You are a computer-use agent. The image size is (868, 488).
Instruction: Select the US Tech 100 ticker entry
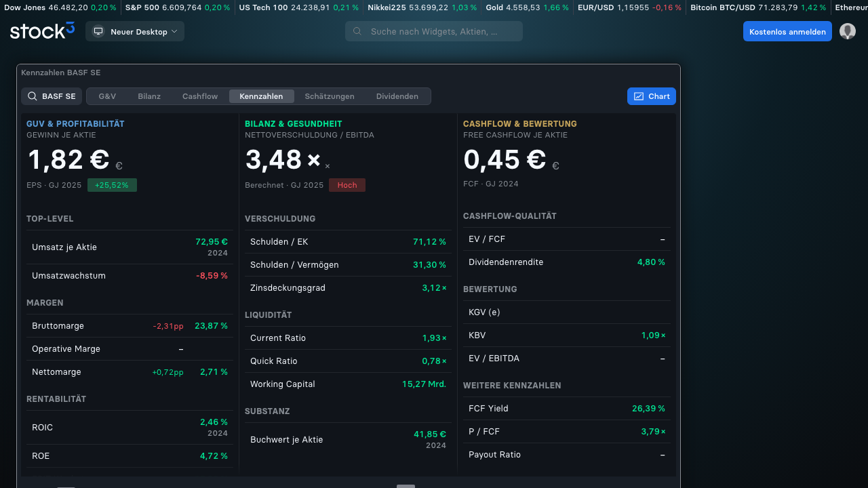pos(299,7)
